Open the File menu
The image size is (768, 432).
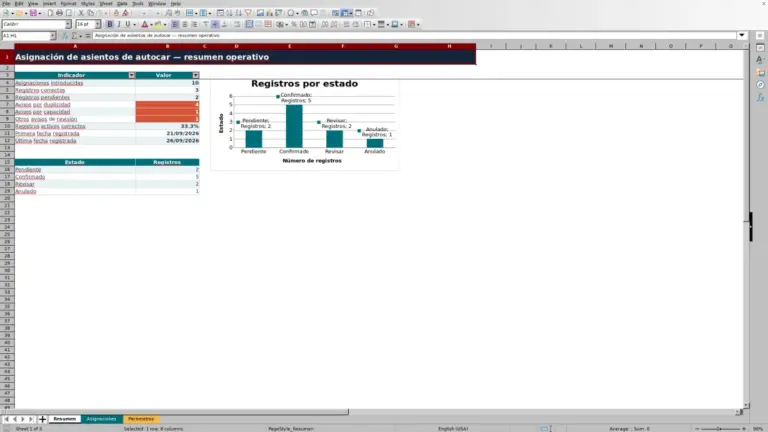point(6,3)
